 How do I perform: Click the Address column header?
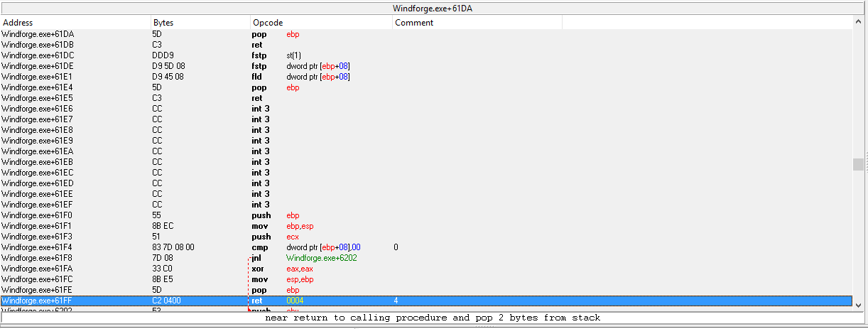pyautogui.click(x=75, y=23)
